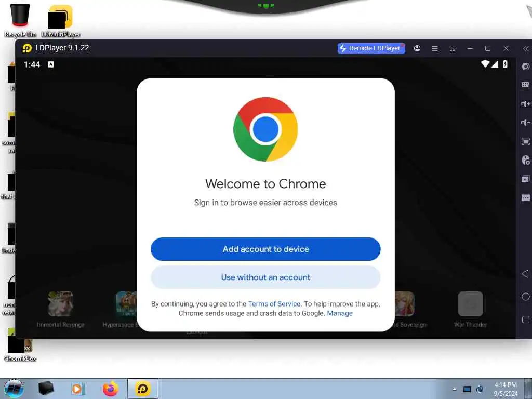Maximize the LDPlayer window
Viewport: 532px width, 399px height.
click(x=488, y=48)
